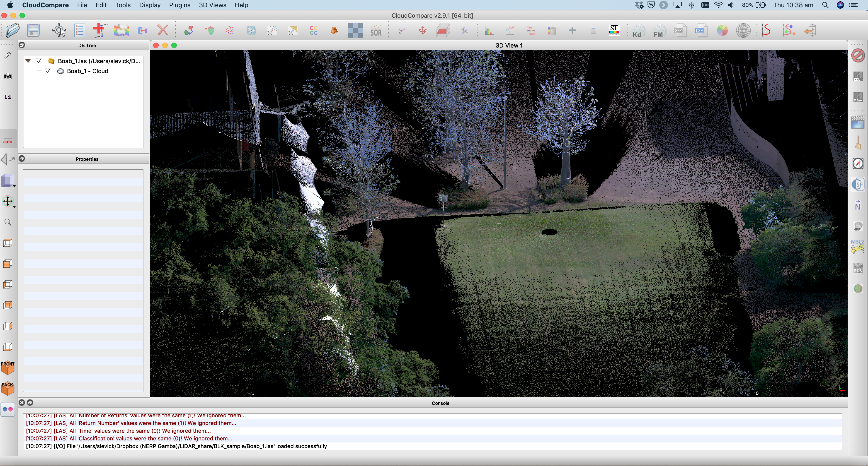The width and height of the screenshot is (868, 466).
Task: Open Spotlight search in the menu bar
Action: [x=825, y=5]
